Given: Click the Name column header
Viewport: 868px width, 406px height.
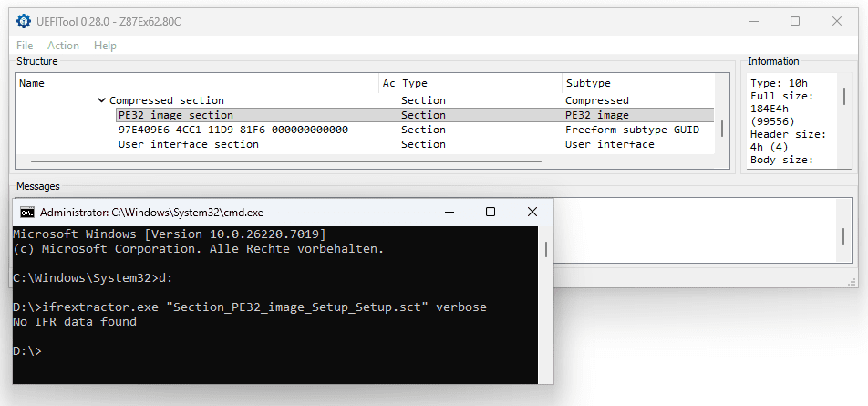Looking at the screenshot, I should tap(32, 83).
